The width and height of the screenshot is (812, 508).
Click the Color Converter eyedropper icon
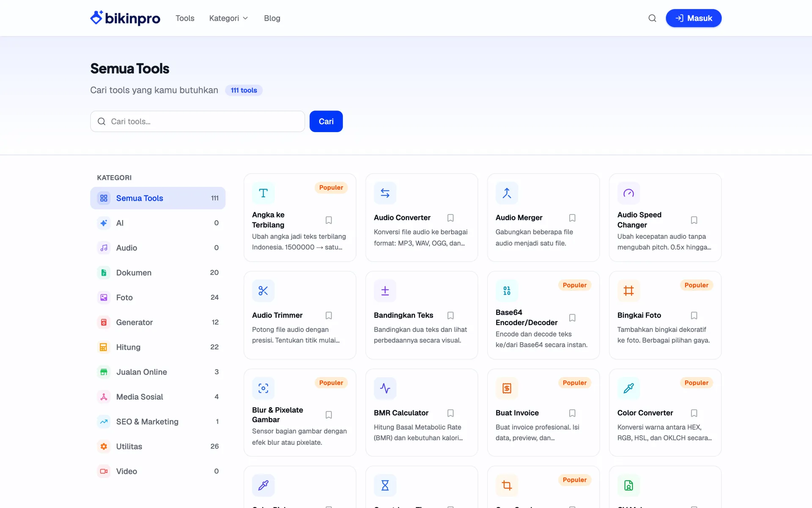628,388
